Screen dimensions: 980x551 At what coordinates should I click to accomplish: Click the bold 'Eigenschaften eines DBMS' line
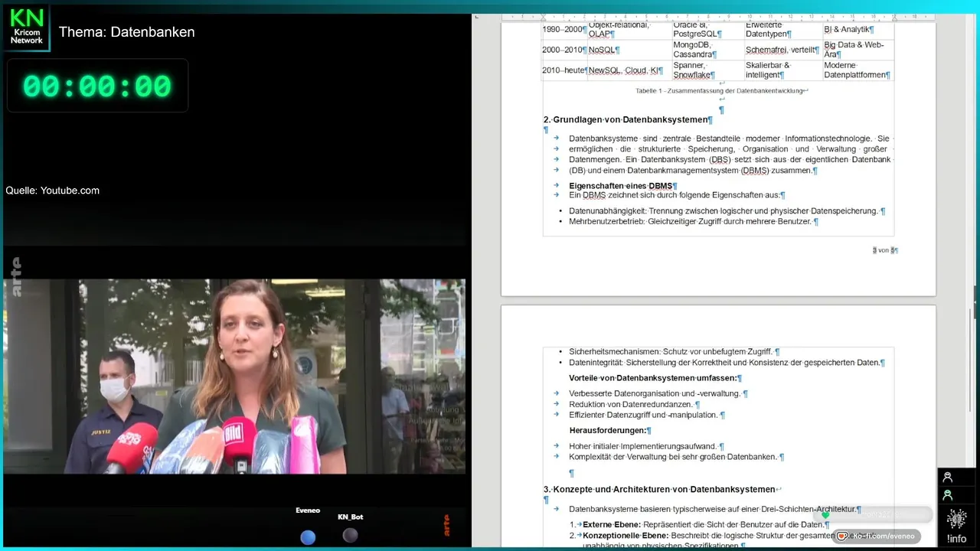click(x=622, y=186)
